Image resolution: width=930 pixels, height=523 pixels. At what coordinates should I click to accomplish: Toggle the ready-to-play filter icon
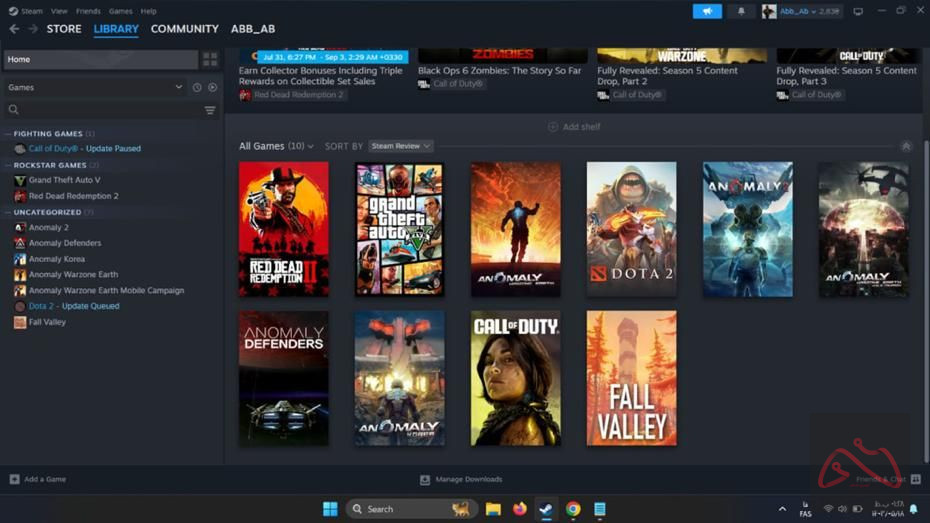(x=212, y=87)
